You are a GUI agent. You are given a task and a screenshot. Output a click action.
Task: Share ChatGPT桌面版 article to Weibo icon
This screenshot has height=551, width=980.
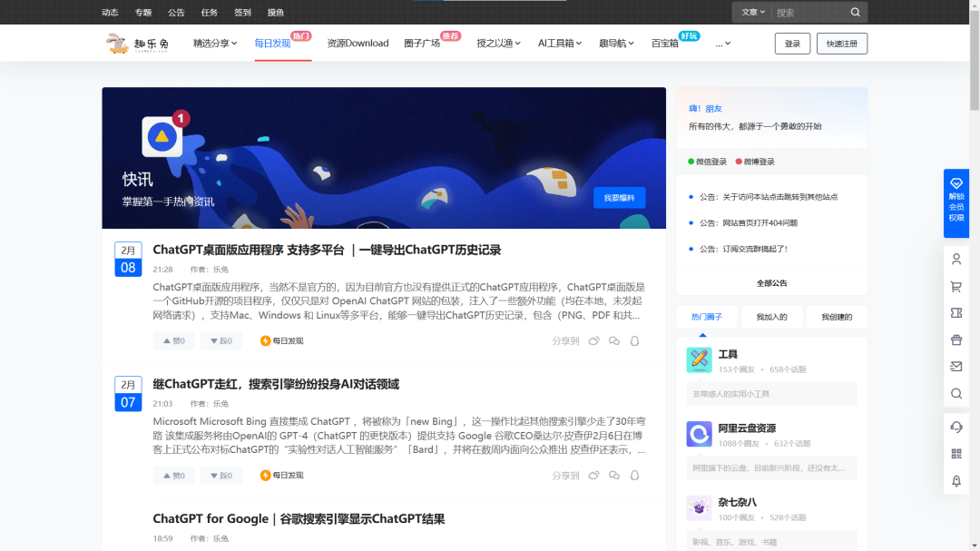(593, 340)
